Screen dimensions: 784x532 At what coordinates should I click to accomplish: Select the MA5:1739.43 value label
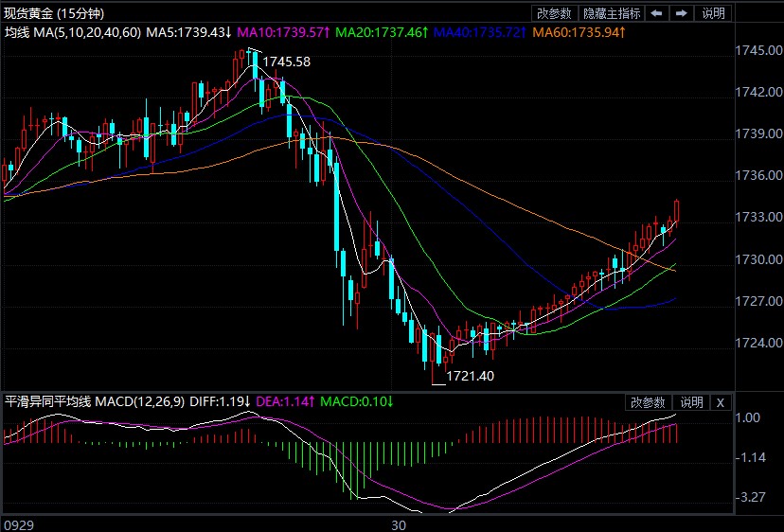pos(188,33)
